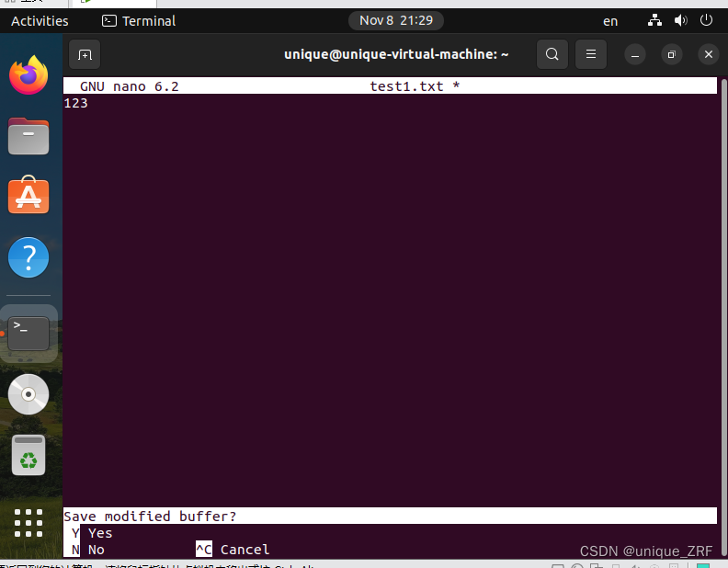Click the Save modified buffer? prompt

point(150,517)
